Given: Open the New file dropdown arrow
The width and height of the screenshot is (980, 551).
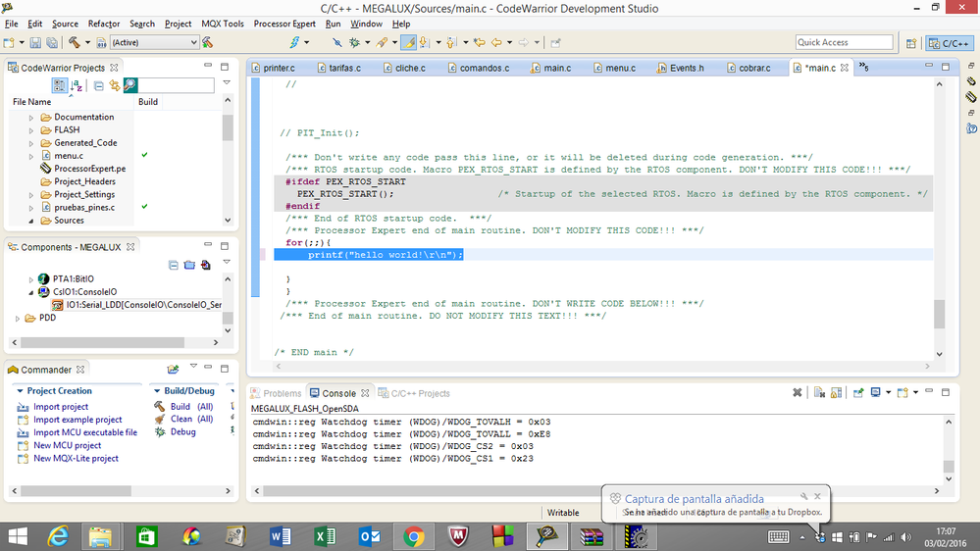Looking at the screenshot, I should [22, 42].
